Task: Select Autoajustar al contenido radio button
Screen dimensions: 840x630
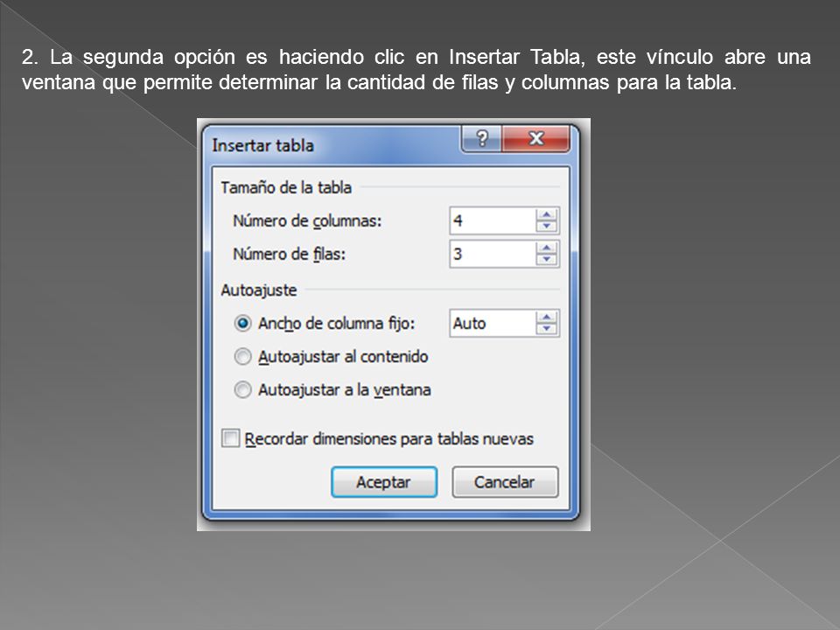Action: click(x=242, y=357)
